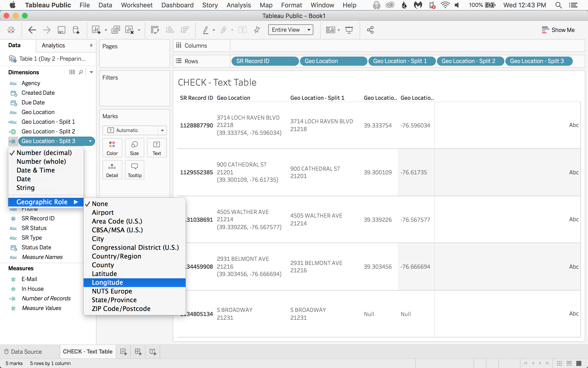Screen dimensions: 588x368
Task: Select String data type
Action: (x=46, y=188)
